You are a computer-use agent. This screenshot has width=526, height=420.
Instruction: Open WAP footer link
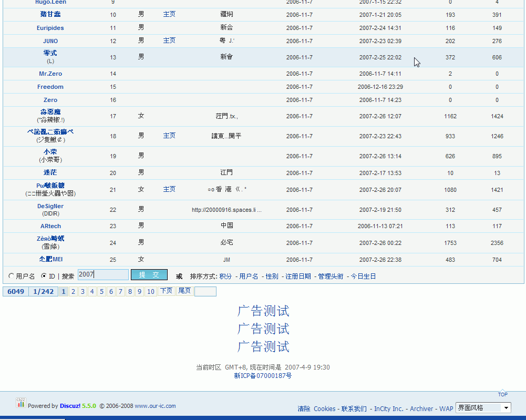pos(446,408)
